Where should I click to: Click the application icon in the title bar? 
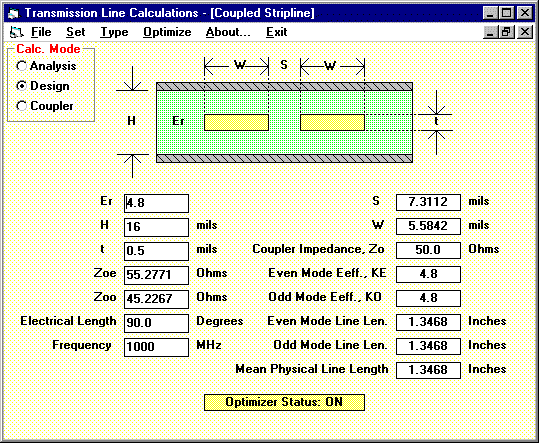tap(14, 13)
